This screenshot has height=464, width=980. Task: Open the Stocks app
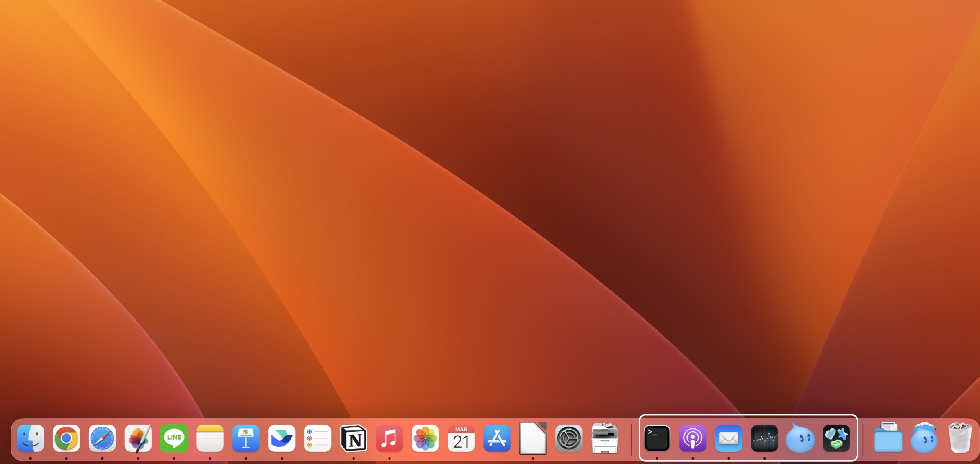(x=764, y=438)
